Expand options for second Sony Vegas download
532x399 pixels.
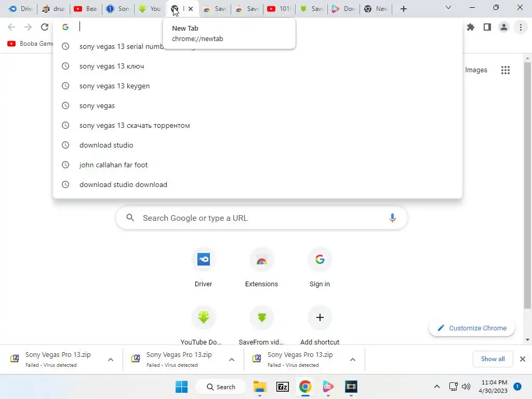pyautogui.click(x=232, y=360)
